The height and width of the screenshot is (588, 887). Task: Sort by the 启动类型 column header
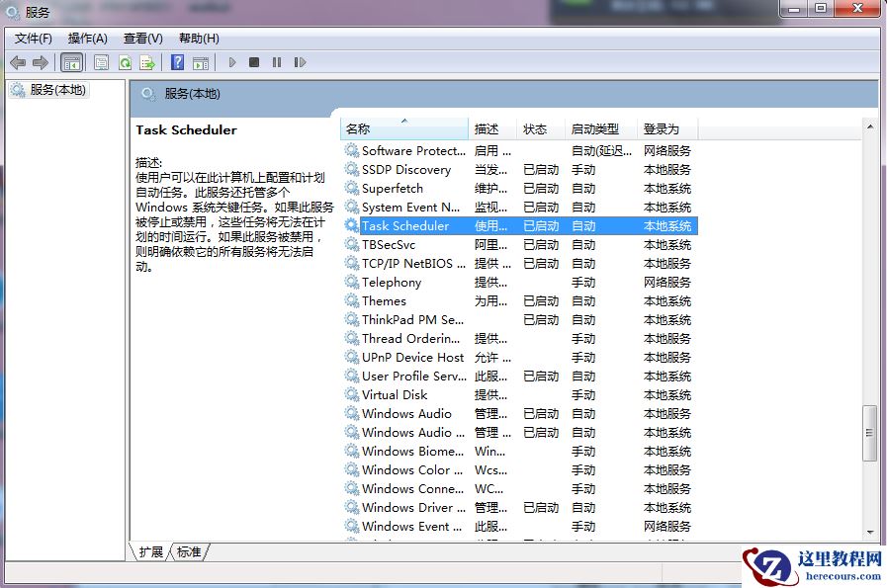[601, 128]
